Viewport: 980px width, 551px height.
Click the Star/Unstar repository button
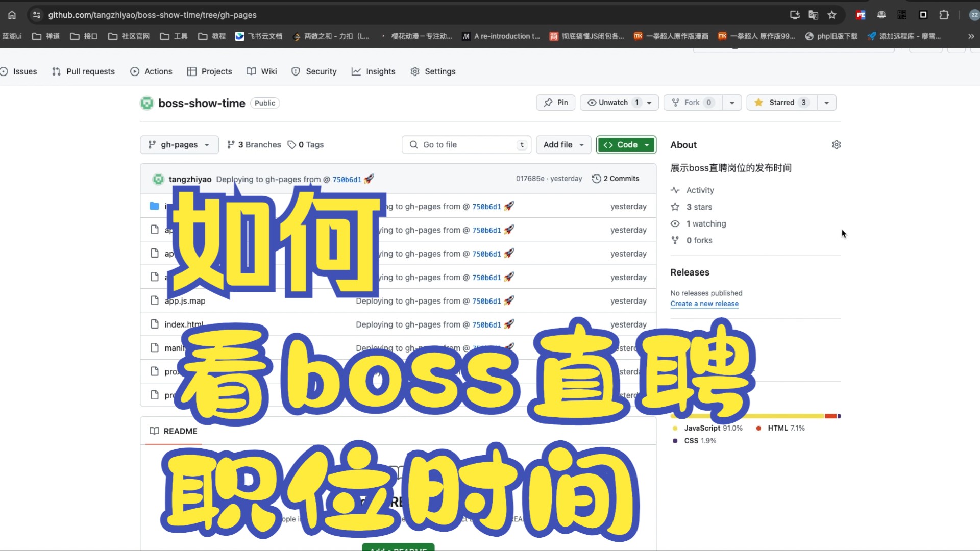tap(780, 102)
